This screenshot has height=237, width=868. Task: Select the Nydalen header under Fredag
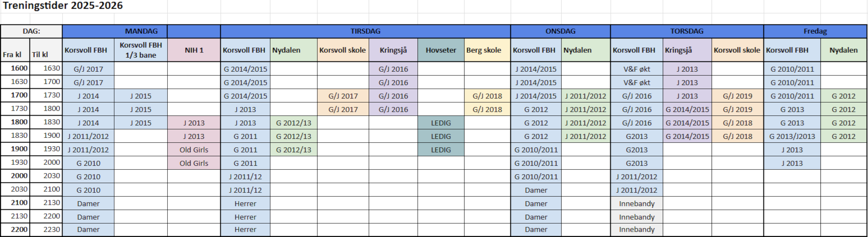844,50
